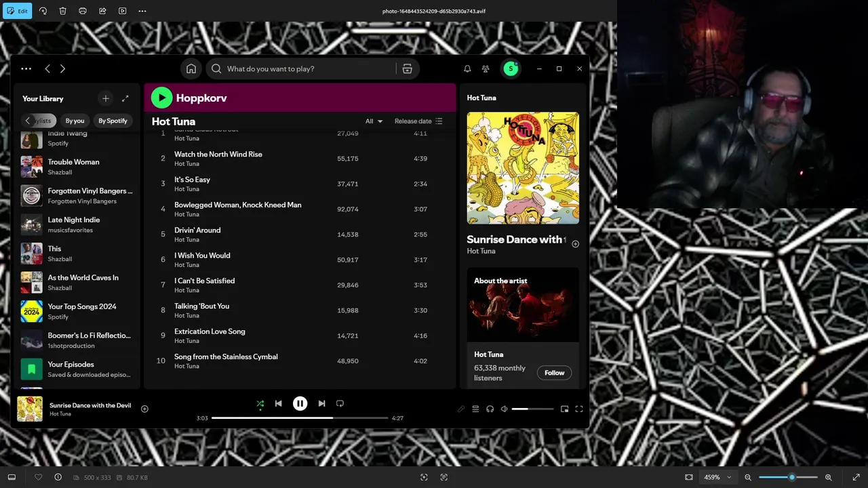Click About the artist photo
This screenshot has width=868, height=488.
tap(523, 305)
